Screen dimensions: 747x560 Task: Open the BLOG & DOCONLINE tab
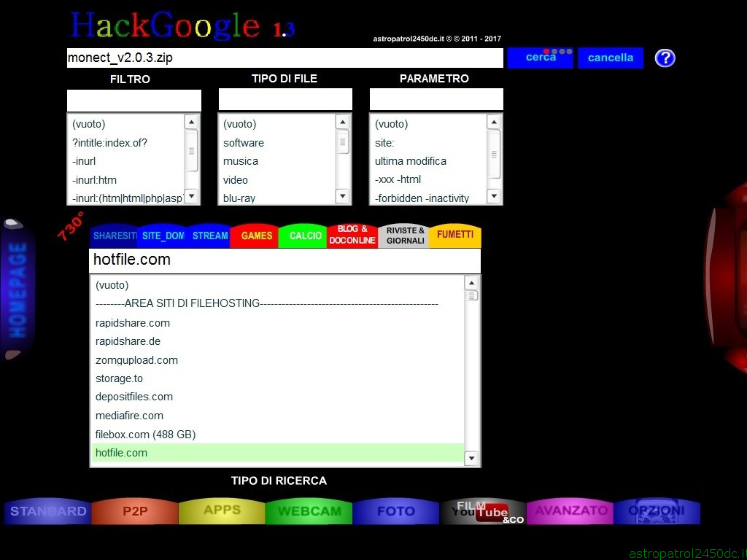click(x=352, y=236)
